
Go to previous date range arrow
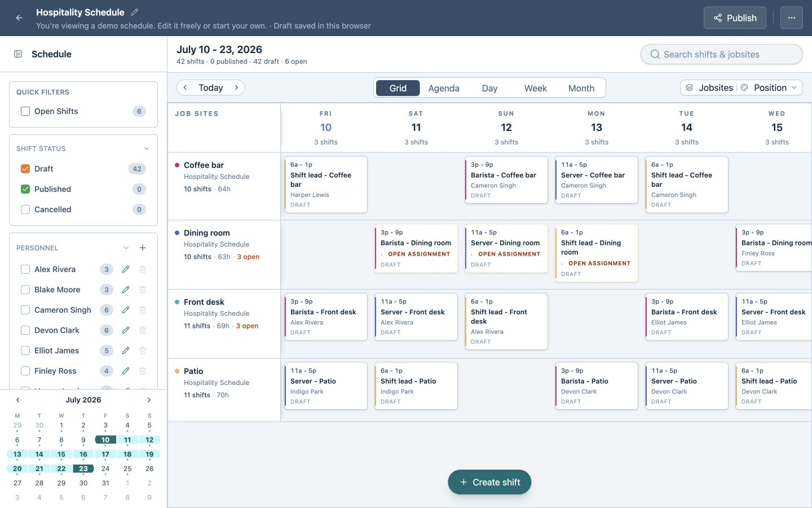point(185,87)
